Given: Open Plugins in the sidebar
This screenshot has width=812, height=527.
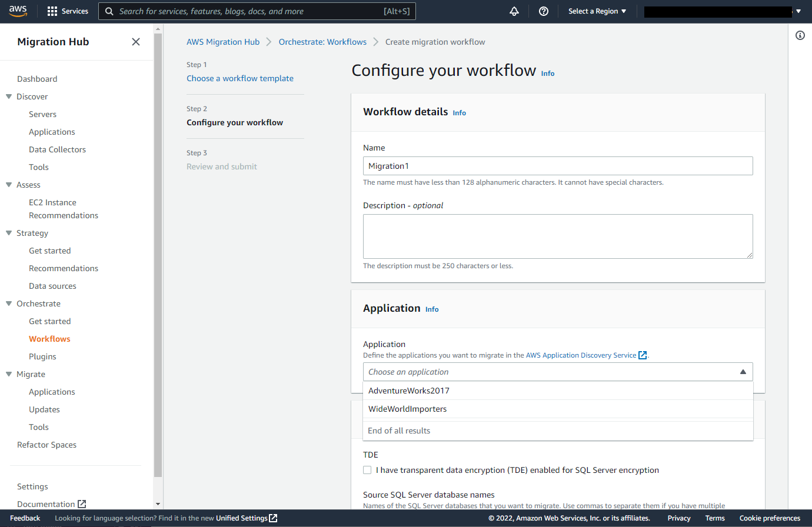Looking at the screenshot, I should click(x=42, y=356).
